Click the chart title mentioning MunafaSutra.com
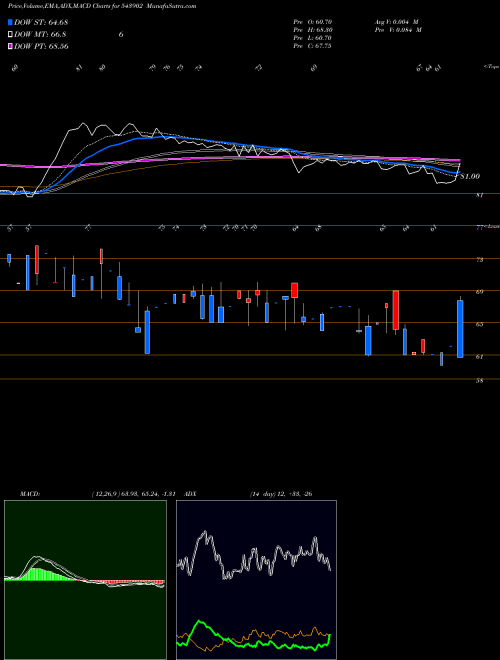 click(102, 6)
